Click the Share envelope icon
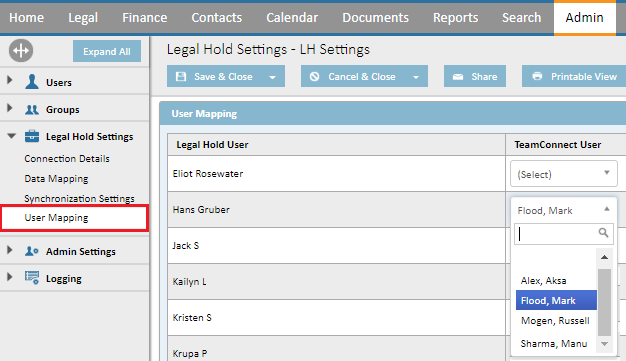626x361 pixels. [x=458, y=77]
